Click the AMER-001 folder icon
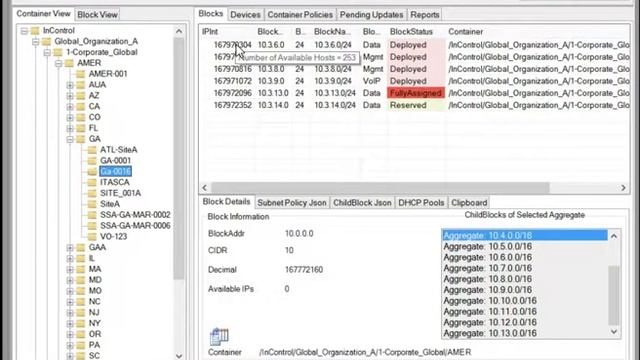The image size is (640, 360). coord(81,74)
